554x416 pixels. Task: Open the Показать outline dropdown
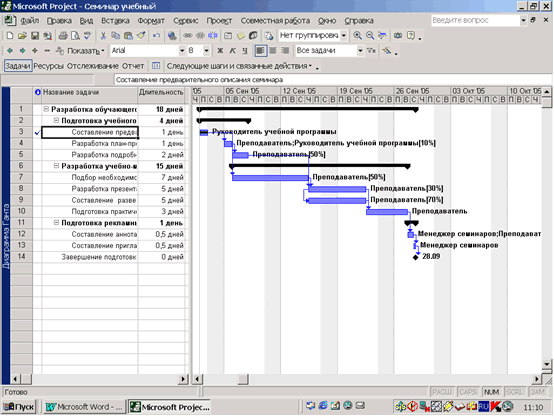pyautogui.click(x=81, y=51)
